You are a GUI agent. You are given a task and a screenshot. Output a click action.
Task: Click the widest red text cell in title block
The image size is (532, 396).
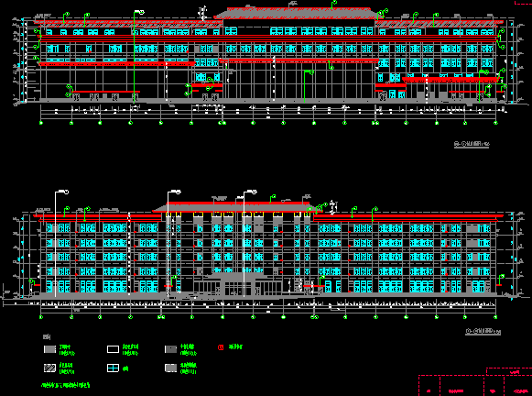point(461,386)
